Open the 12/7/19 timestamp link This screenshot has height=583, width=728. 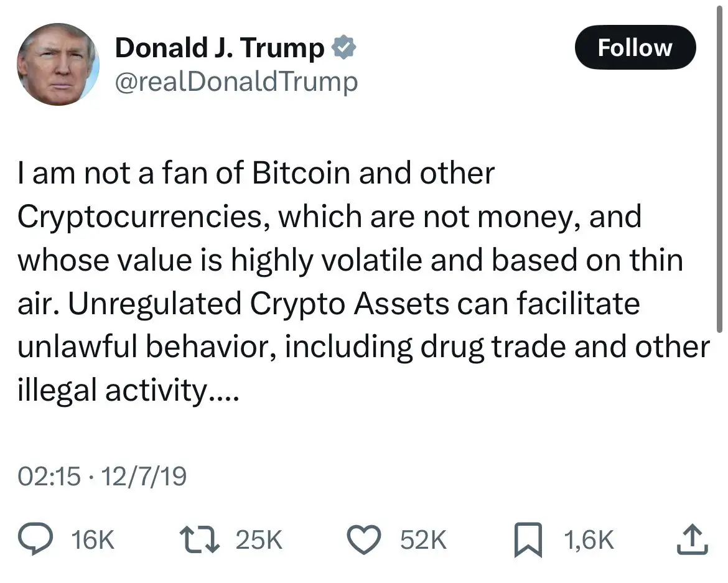tap(147, 475)
